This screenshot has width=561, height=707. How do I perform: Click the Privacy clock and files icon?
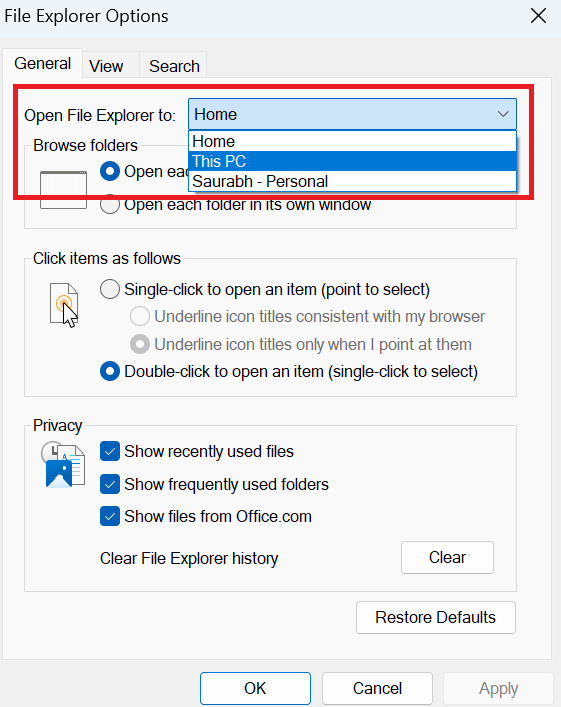coord(63,464)
